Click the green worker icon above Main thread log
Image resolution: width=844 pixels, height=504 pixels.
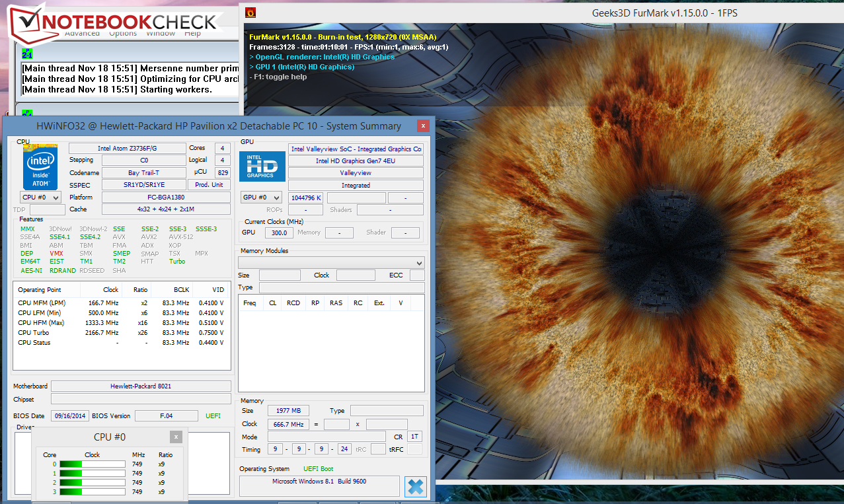(26, 54)
